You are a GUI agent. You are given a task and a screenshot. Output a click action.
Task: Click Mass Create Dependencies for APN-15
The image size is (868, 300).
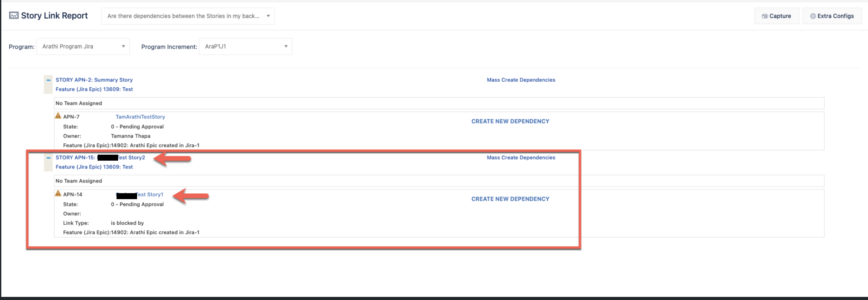tap(521, 158)
